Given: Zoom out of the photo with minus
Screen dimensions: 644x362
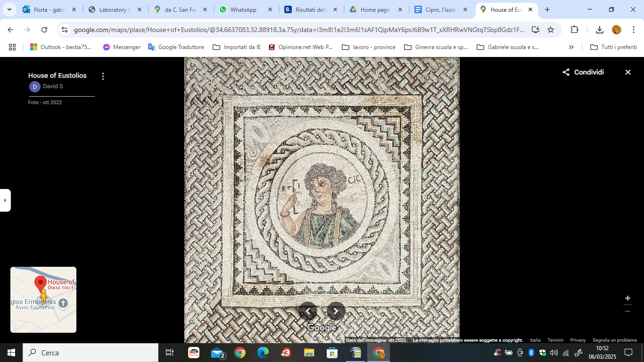Looking at the screenshot, I should [627, 311].
